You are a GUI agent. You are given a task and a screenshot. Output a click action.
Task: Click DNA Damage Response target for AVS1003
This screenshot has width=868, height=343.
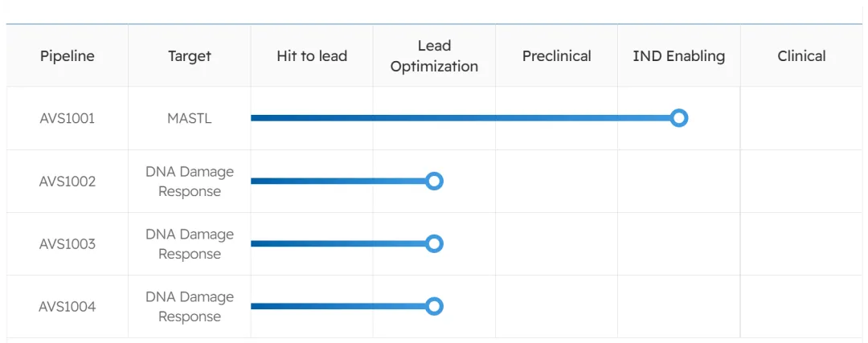coord(190,244)
